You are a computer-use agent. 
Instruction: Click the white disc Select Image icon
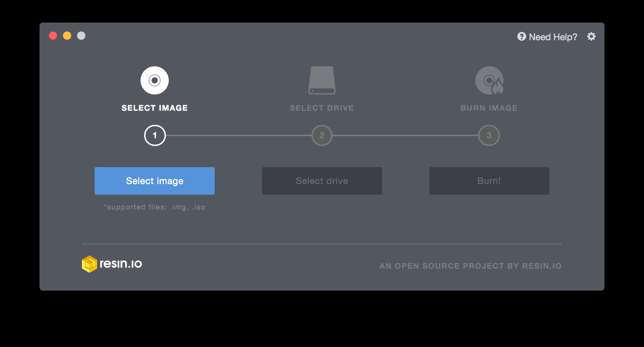coord(155,80)
